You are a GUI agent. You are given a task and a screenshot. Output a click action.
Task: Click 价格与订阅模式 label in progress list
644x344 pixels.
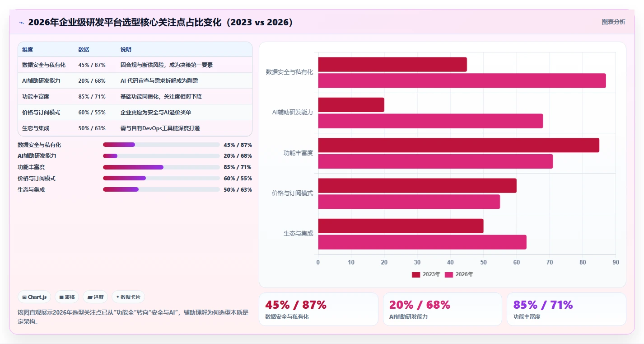[37, 178]
